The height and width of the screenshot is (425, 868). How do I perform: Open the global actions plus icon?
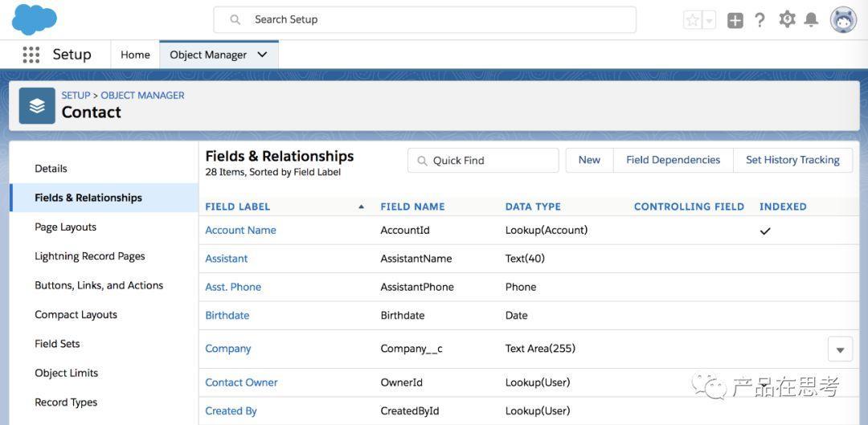pos(735,20)
